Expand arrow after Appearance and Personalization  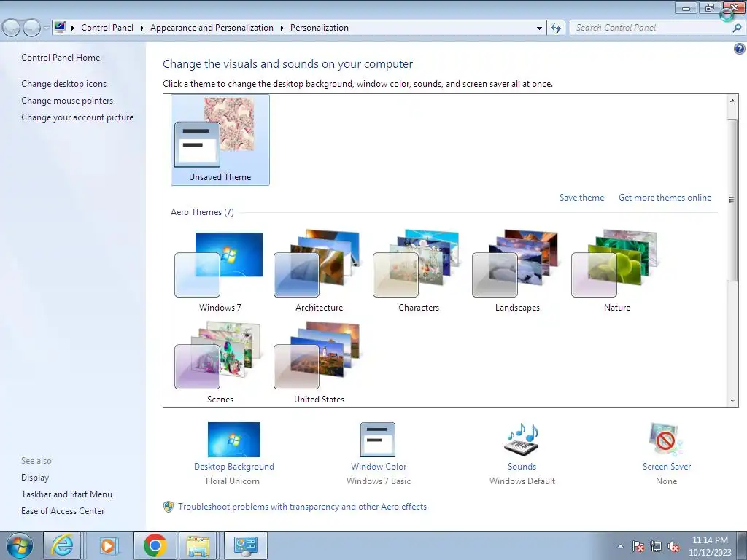coord(282,28)
